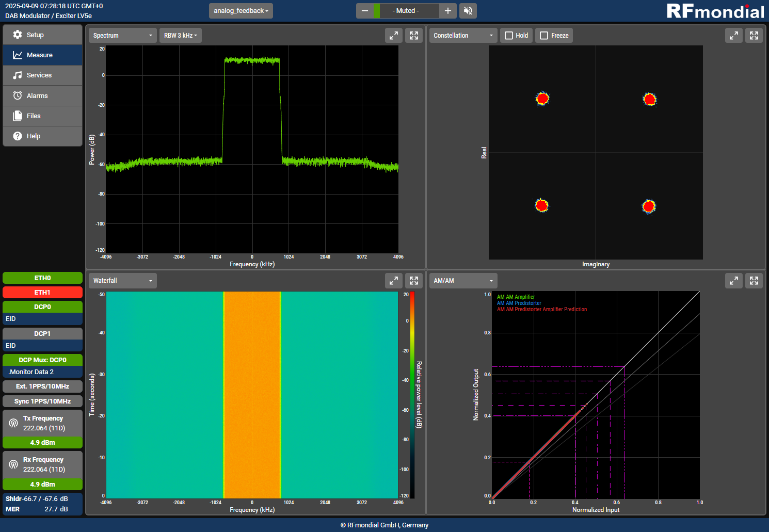The image size is (769, 532).
Task: Click the DCP0 status indicator
Action: tap(42, 307)
